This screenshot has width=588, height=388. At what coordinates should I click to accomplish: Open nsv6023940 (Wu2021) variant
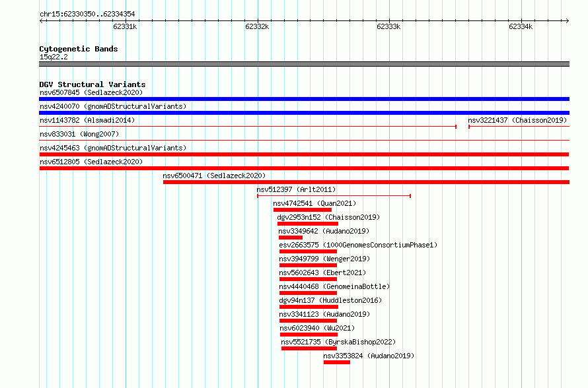click(x=317, y=328)
